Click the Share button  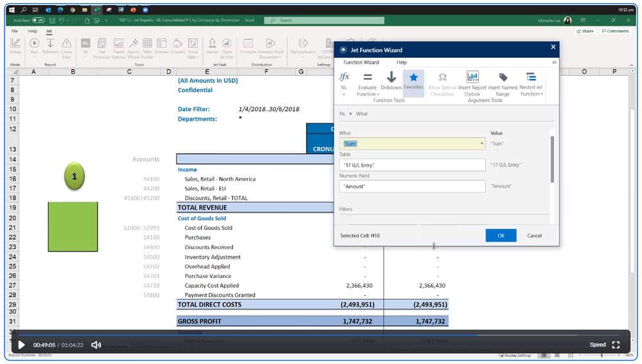585,31
